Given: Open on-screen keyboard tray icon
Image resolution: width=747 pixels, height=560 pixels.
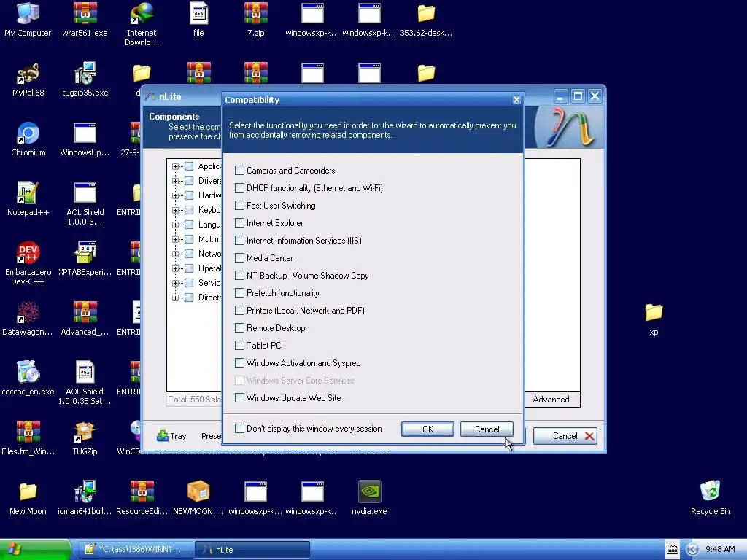Looking at the screenshot, I should pos(672,550).
